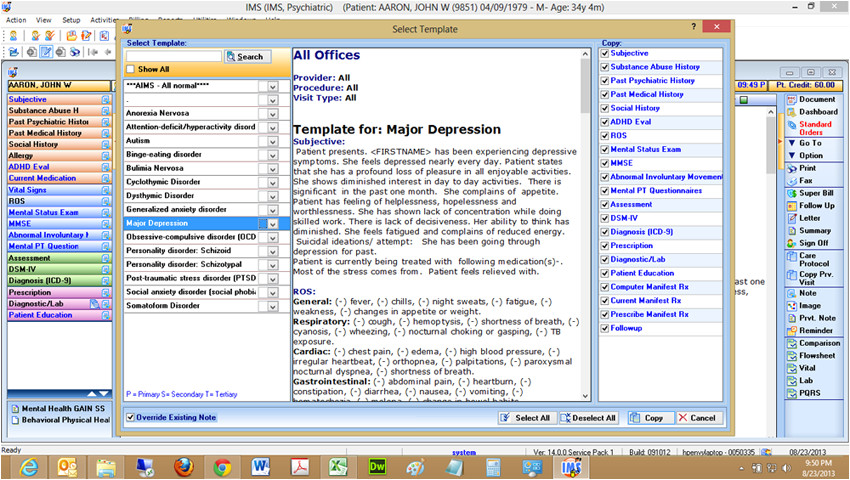Expand dropdown next to Major Depression
This screenshot has height=480, width=850.
pyautogui.click(x=271, y=224)
